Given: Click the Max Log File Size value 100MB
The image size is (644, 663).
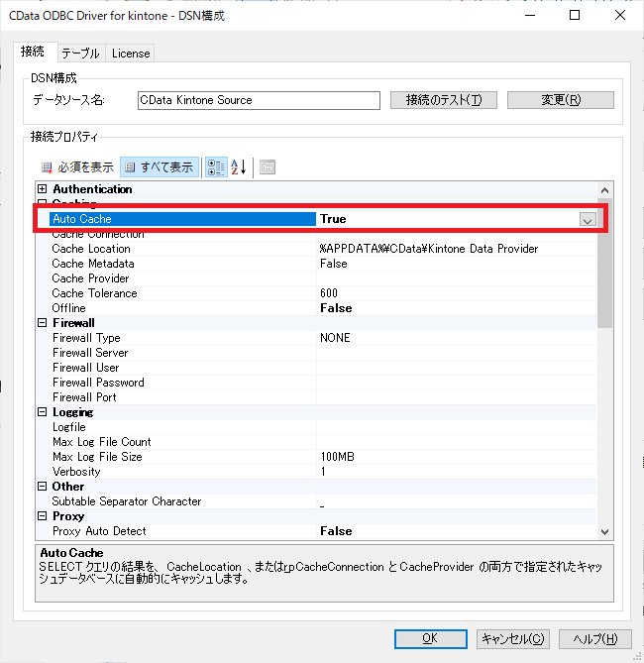Looking at the screenshot, I should click(x=338, y=457).
